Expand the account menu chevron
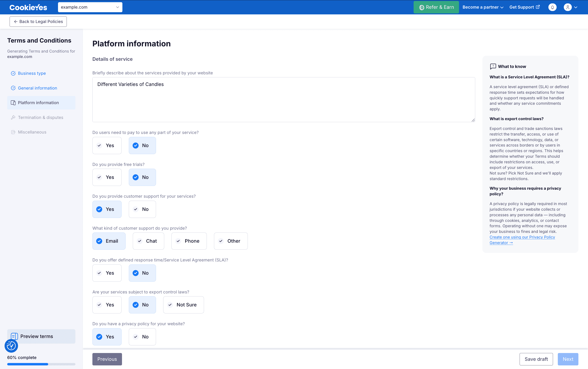588x369 pixels. click(576, 7)
